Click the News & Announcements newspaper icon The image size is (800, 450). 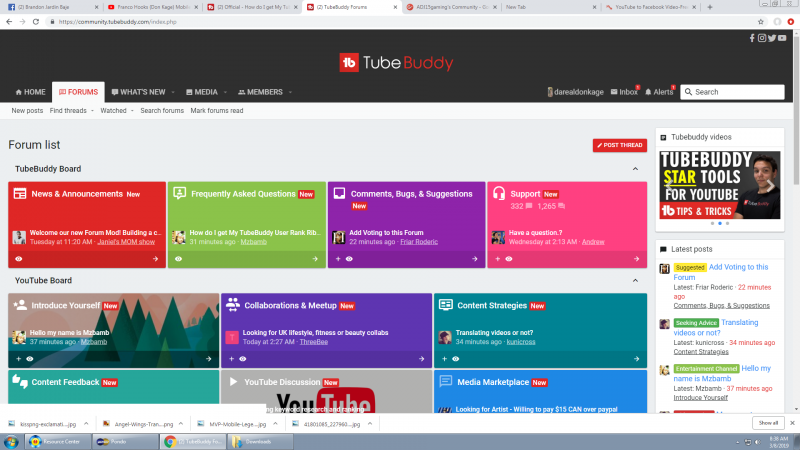click(19, 193)
